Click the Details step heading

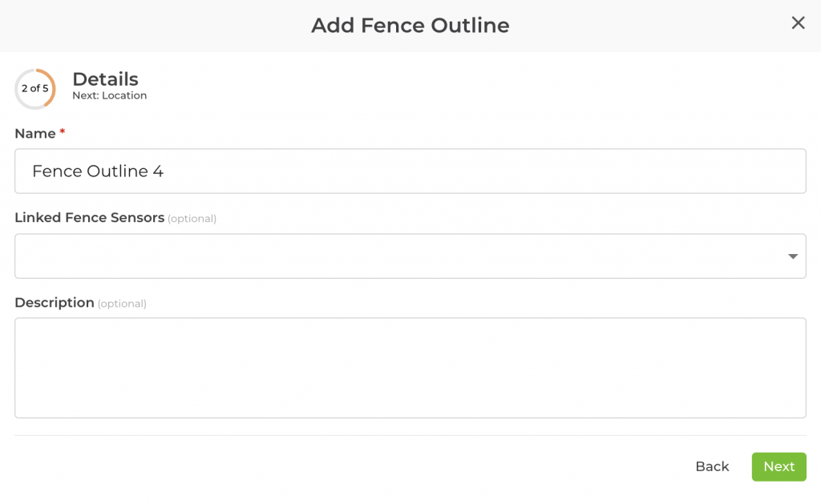click(105, 79)
